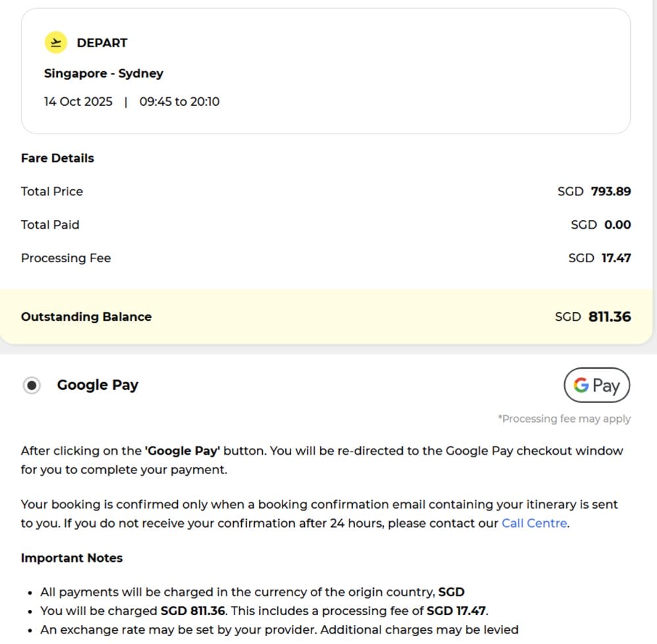Click the Important Notes heading
Screen dimensions: 657x644
72,558
